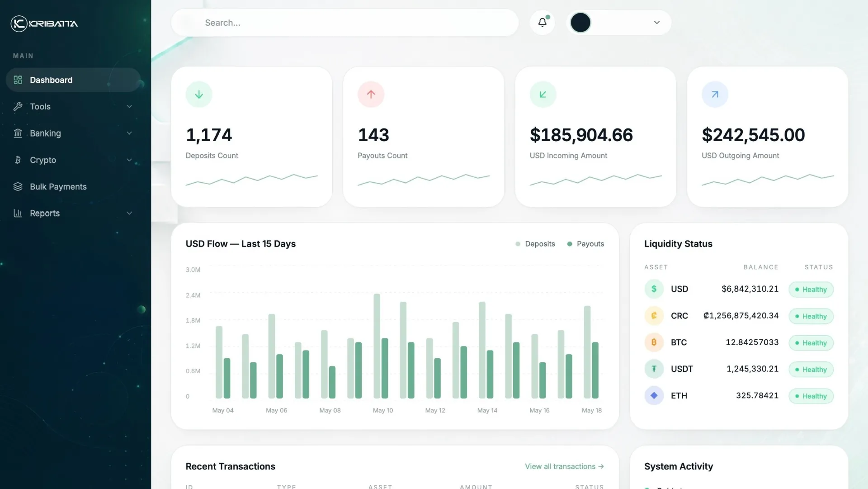This screenshot has height=489, width=868.
Task: Click the 1,245,330.21 USDT balance
Action: [753, 369]
